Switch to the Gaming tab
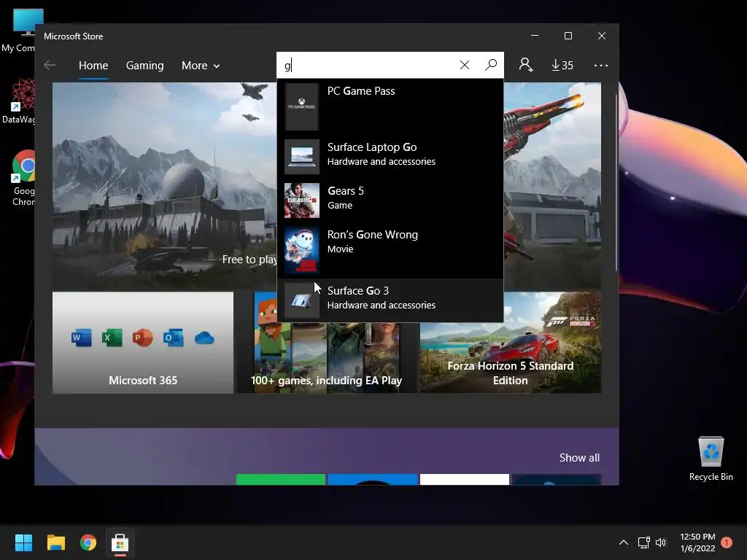The image size is (747, 560). click(x=145, y=65)
